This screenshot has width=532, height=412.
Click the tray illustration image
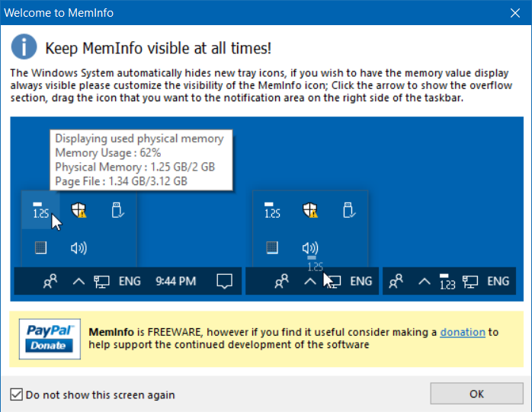pos(267,209)
